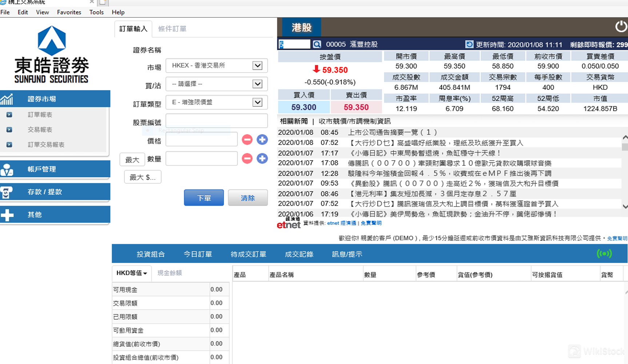The image size is (628, 364).
Task: Open the 成交記錄 tab
Action: coord(299,254)
